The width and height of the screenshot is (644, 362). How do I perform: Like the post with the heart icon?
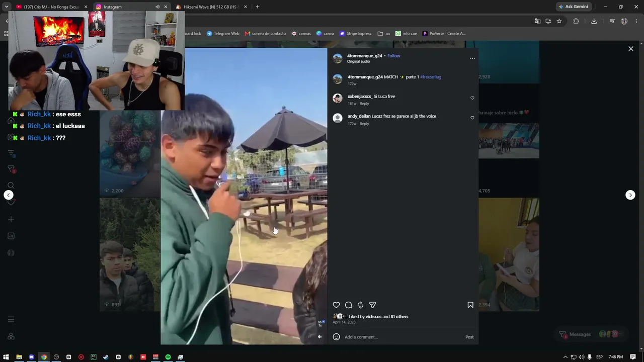point(336,305)
